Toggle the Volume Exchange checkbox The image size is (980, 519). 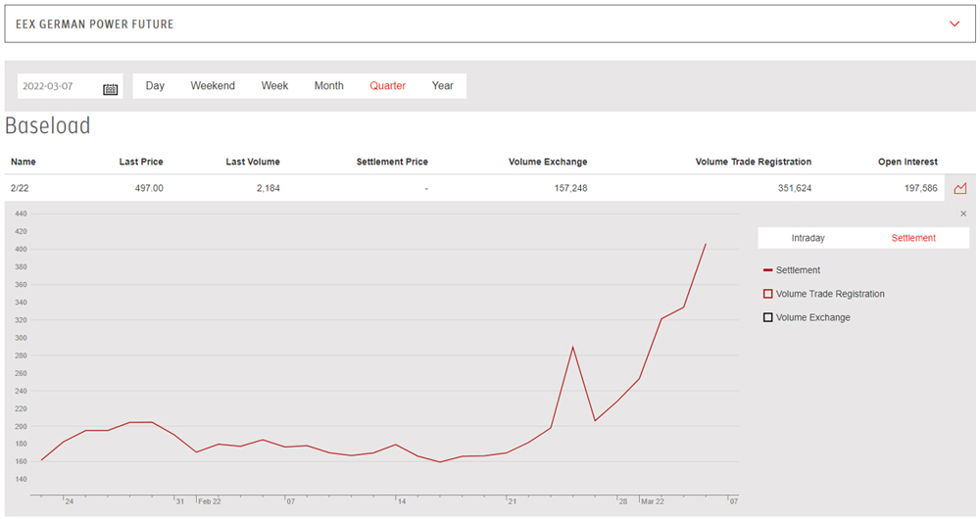767,317
